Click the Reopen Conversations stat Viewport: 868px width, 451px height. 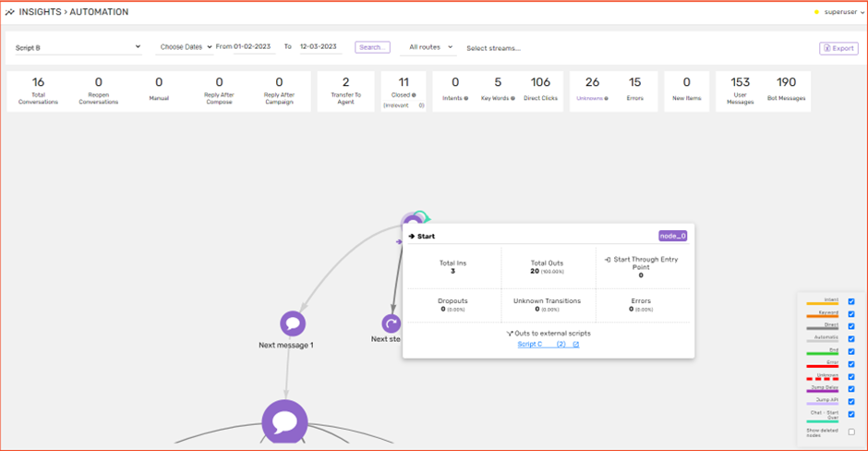[99, 91]
